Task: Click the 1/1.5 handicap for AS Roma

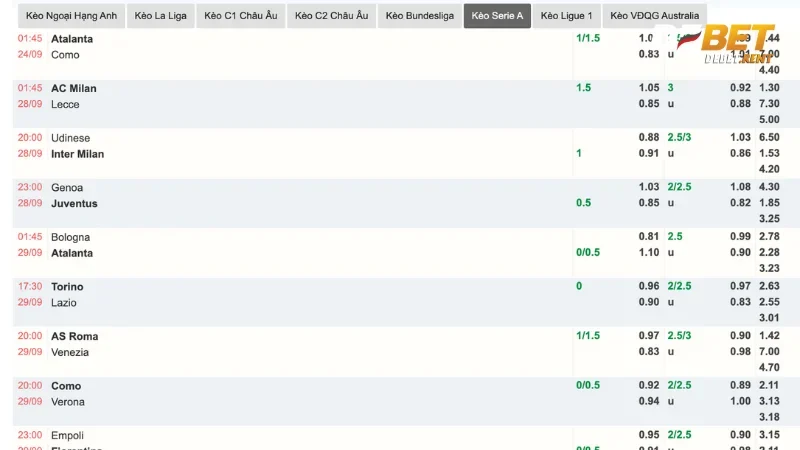Action: (588, 335)
